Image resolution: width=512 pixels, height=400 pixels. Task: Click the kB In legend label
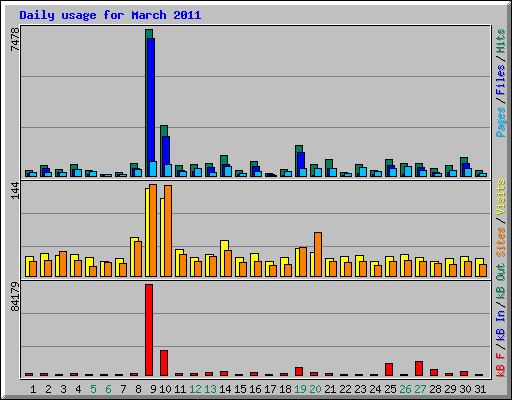tap(500, 326)
